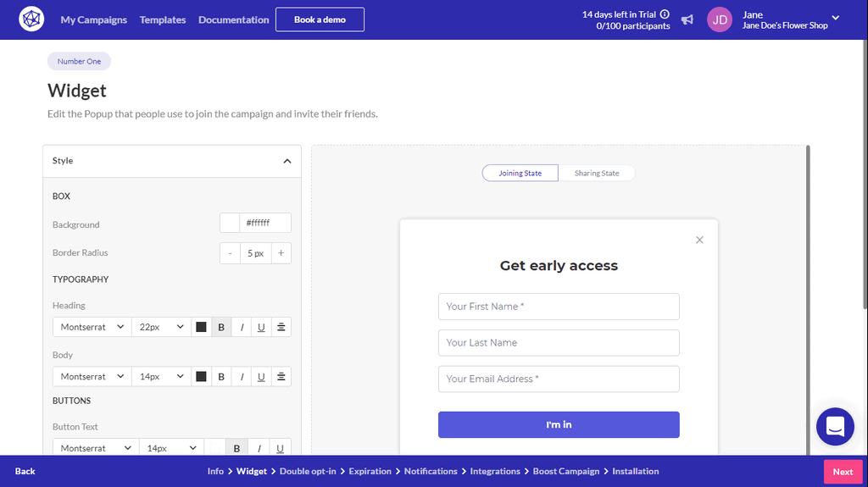Toggle underline for Body text

coord(261,377)
